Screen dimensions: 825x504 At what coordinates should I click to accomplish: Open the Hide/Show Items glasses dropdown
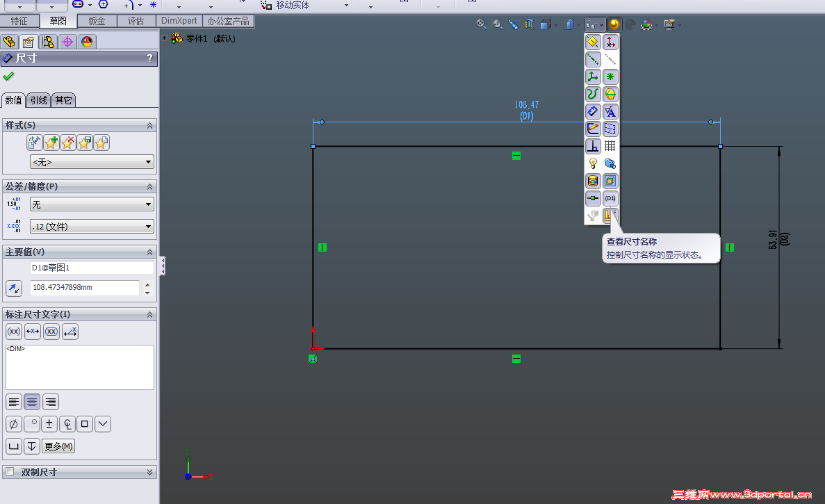tap(595, 24)
